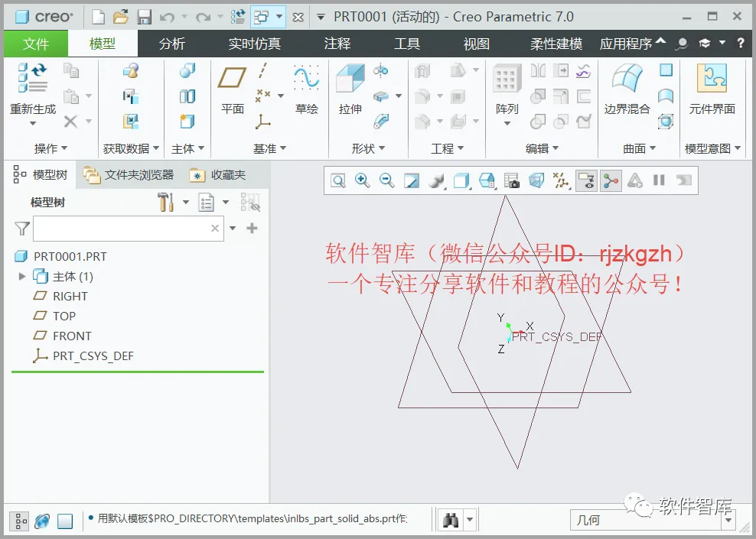This screenshot has width=756, height=539.
Task: Open the 形状 group dropdown
Action: pos(368,148)
